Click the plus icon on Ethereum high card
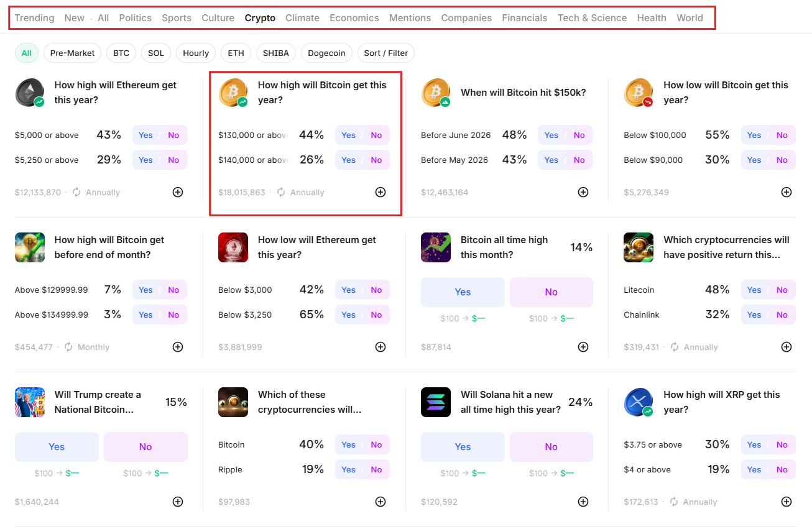Screen dimensions: 812x529 (178, 192)
